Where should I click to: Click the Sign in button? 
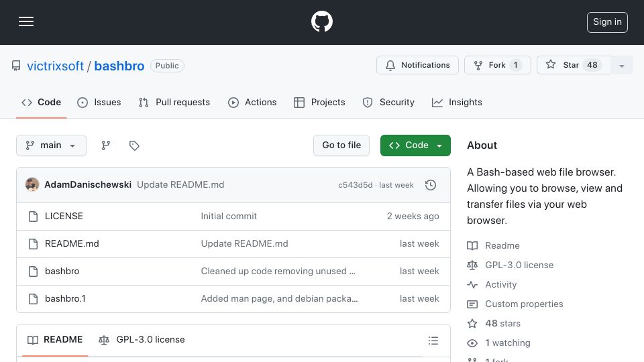click(607, 22)
